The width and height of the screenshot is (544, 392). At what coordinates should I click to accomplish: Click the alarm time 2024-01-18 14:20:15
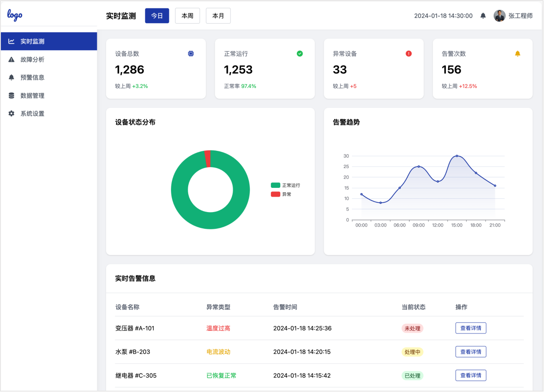[302, 352]
